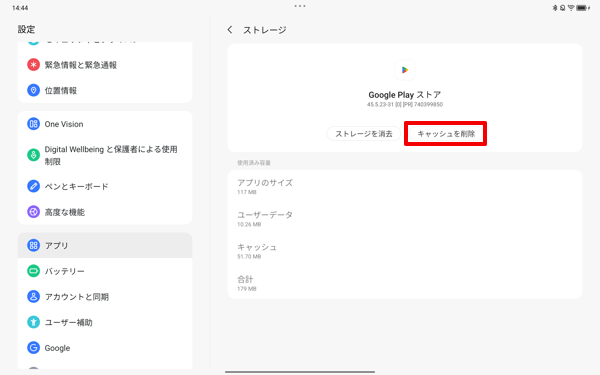The width and height of the screenshot is (600, 375).
Task: Click the ユーザー補助 accessibility icon
Action: click(33, 322)
